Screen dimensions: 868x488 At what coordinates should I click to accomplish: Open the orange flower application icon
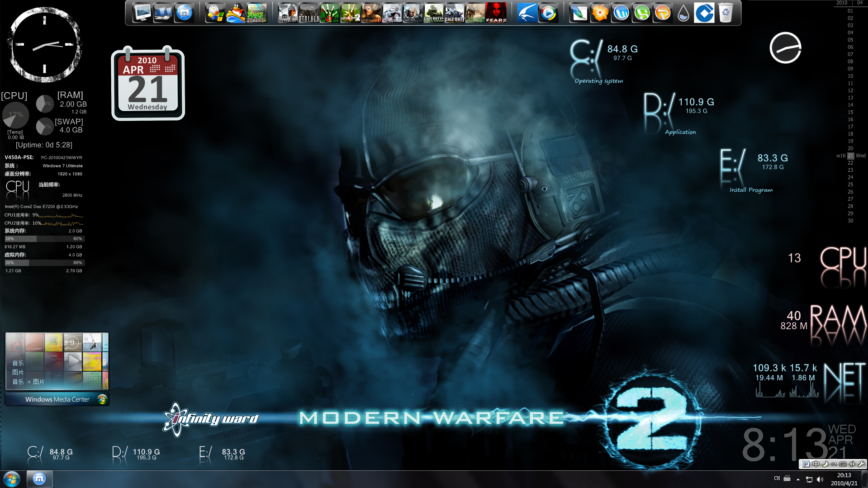[600, 13]
